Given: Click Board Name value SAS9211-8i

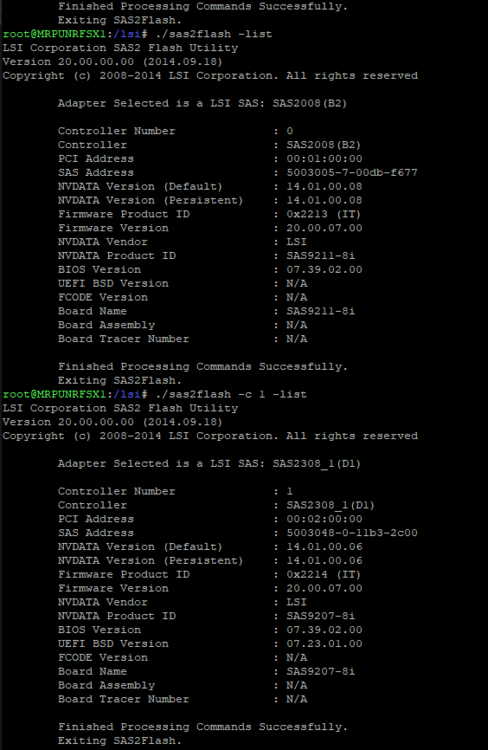Looking at the screenshot, I should coord(321,311).
